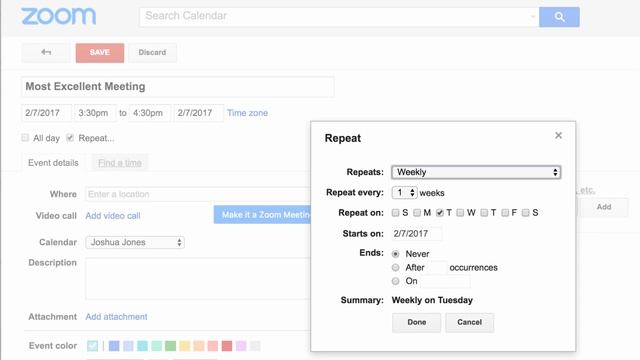Image resolution: width=640 pixels, height=360 pixels.
Task: Click the Zoom logo
Action: pos(59,16)
